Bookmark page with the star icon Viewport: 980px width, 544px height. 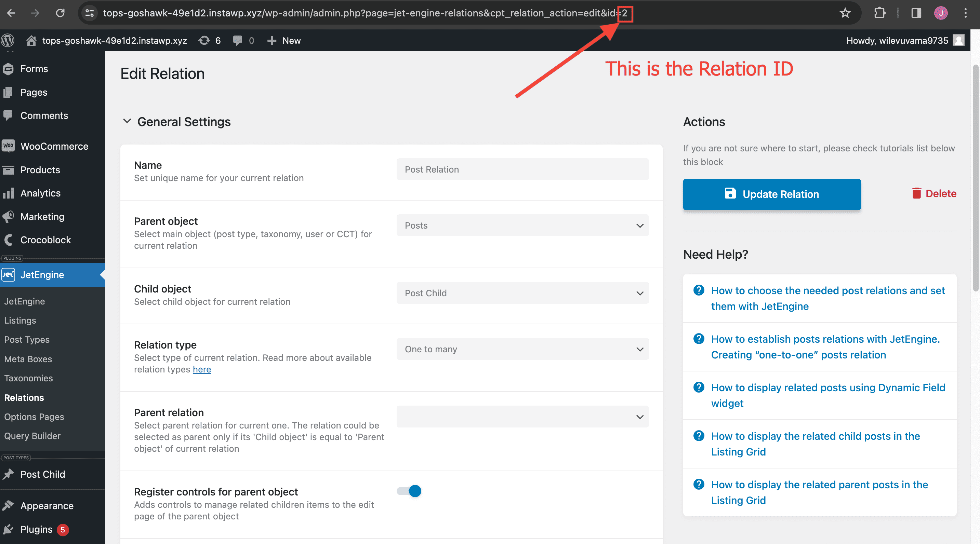click(x=845, y=13)
